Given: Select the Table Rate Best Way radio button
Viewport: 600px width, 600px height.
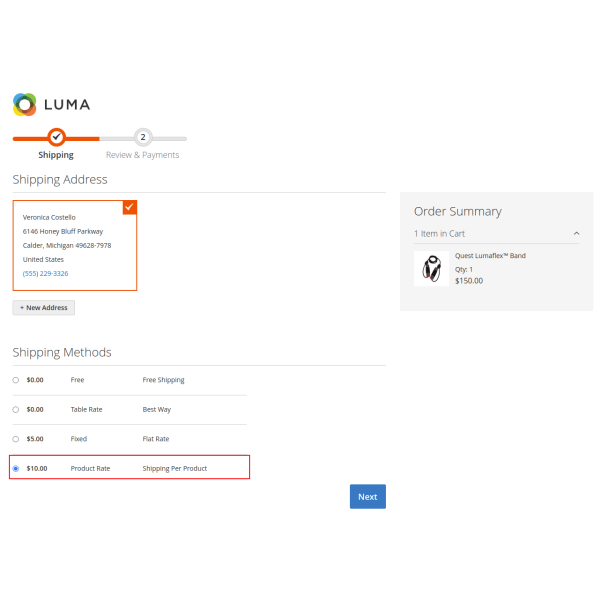Looking at the screenshot, I should [x=15, y=409].
